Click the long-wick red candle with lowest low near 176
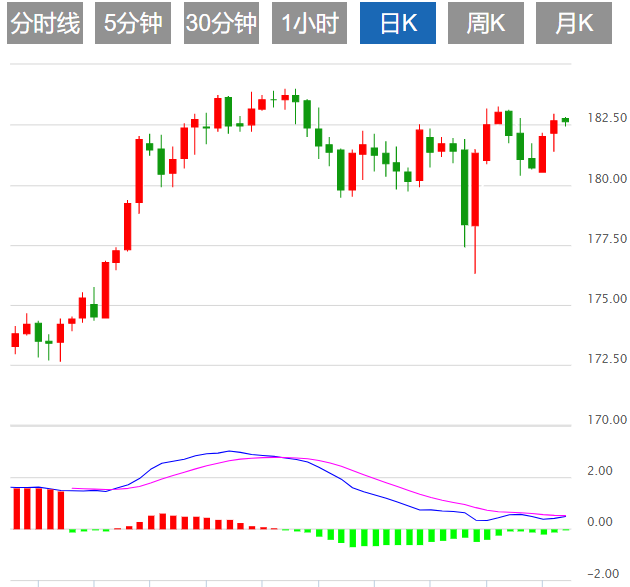 coord(475,212)
